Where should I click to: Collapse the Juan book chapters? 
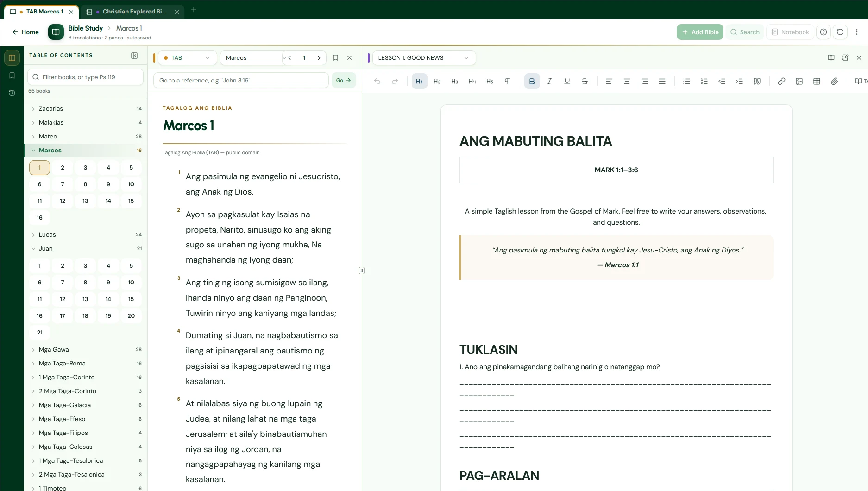point(86,248)
